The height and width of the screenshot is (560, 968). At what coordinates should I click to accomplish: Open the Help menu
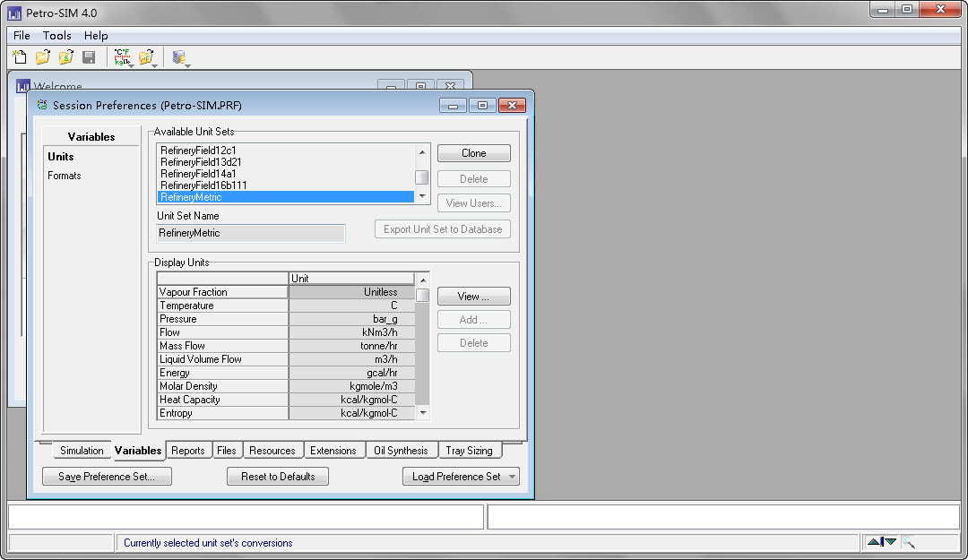[96, 35]
